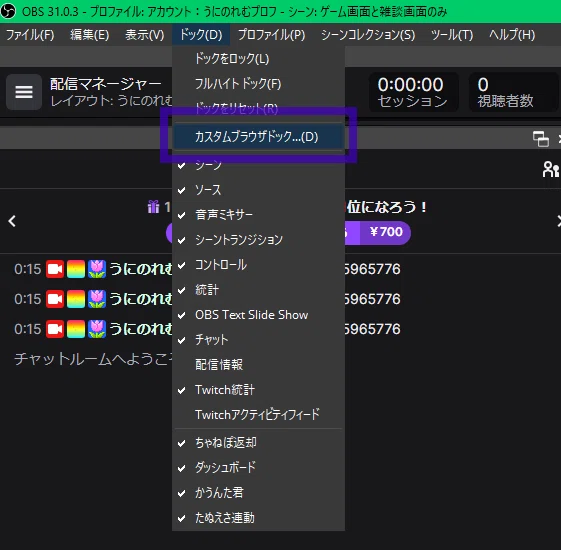Open the シーンコレクション(S) menu
This screenshot has width=561, height=550.
(368, 35)
